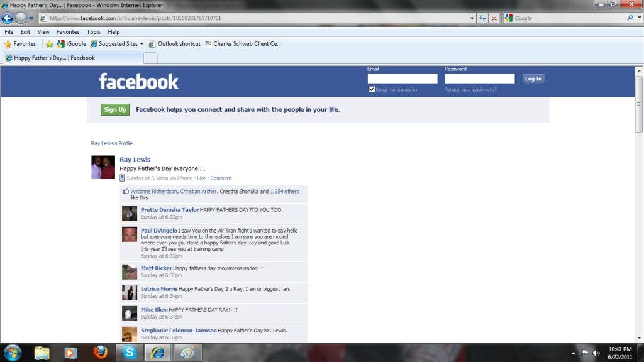Open Letrice Morris's profile link
The image size is (644, 362).
159,289
